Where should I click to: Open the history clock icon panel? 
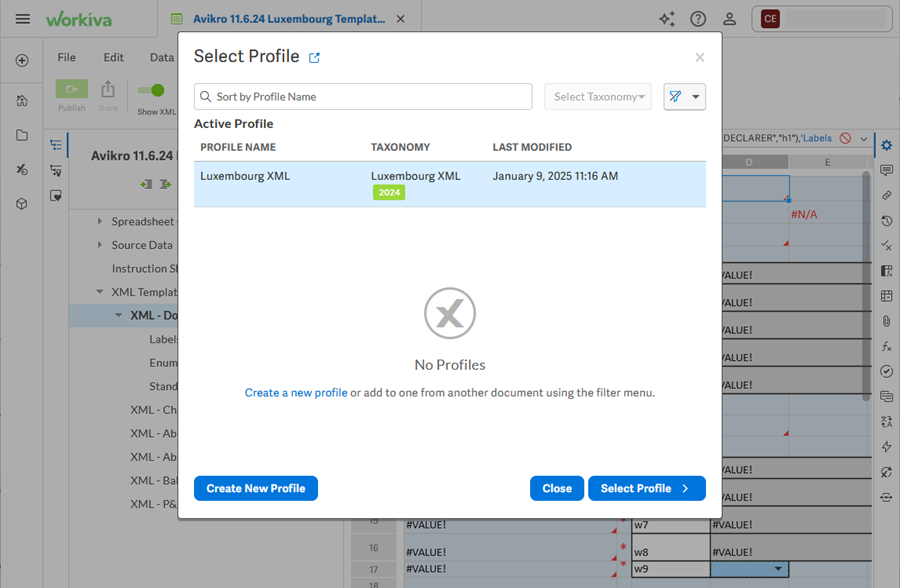tap(887, 220)
